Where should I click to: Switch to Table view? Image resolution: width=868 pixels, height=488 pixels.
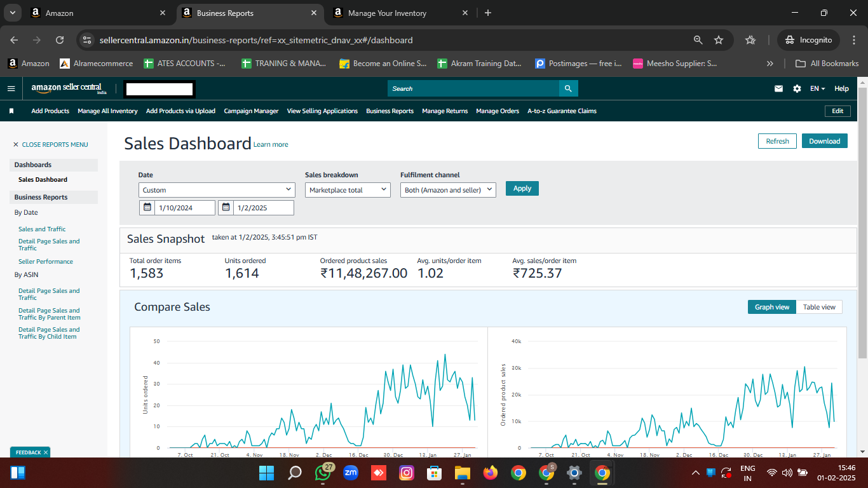point(819,307)
